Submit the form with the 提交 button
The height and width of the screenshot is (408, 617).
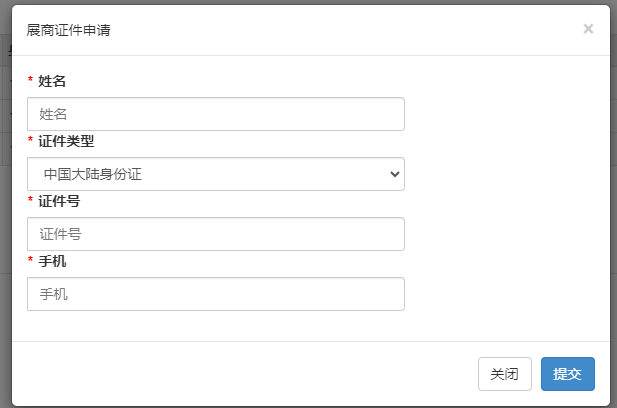pos(567,374)
